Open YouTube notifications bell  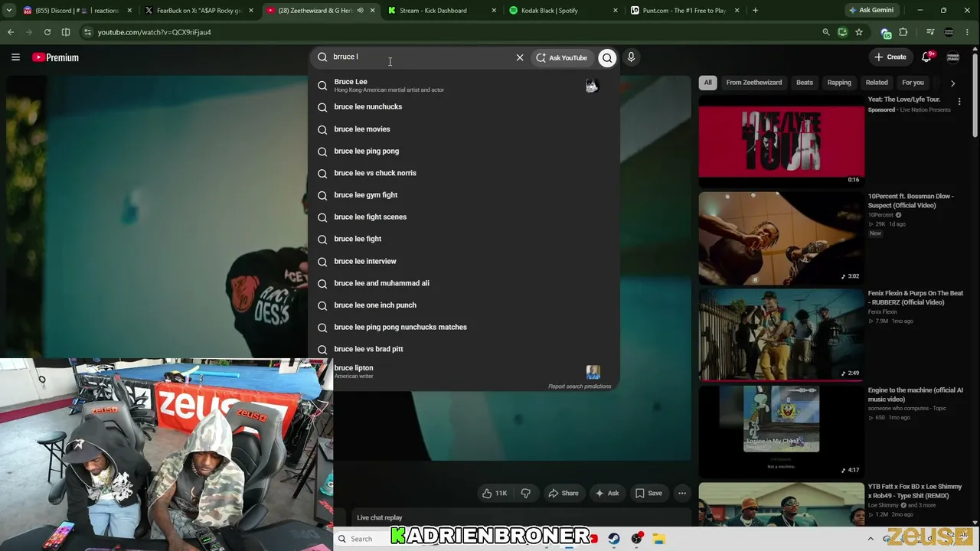tap(926, 57)
